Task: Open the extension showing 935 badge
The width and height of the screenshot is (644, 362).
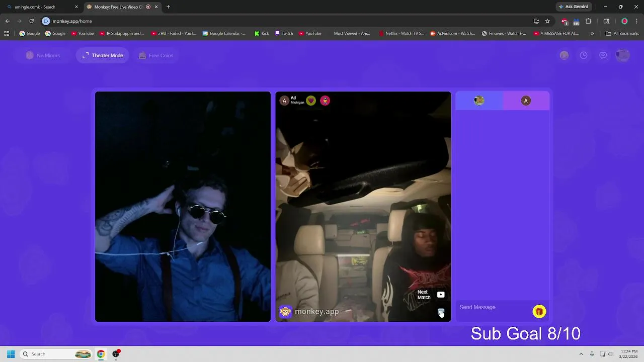Action: [576, 22]
